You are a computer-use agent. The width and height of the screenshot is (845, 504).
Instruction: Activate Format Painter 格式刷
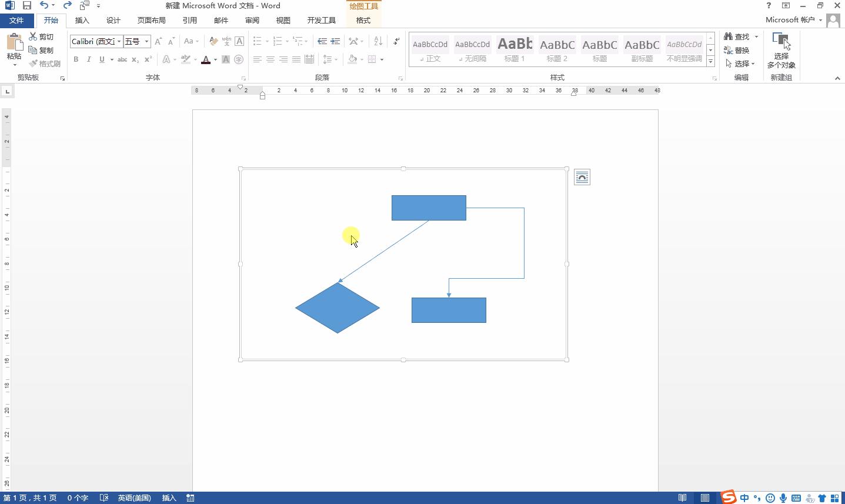point(45,64)
